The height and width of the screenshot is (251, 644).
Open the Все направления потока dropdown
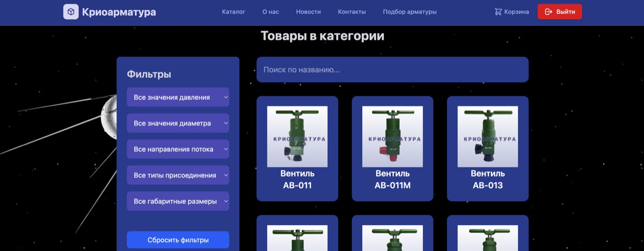(178, 149)
